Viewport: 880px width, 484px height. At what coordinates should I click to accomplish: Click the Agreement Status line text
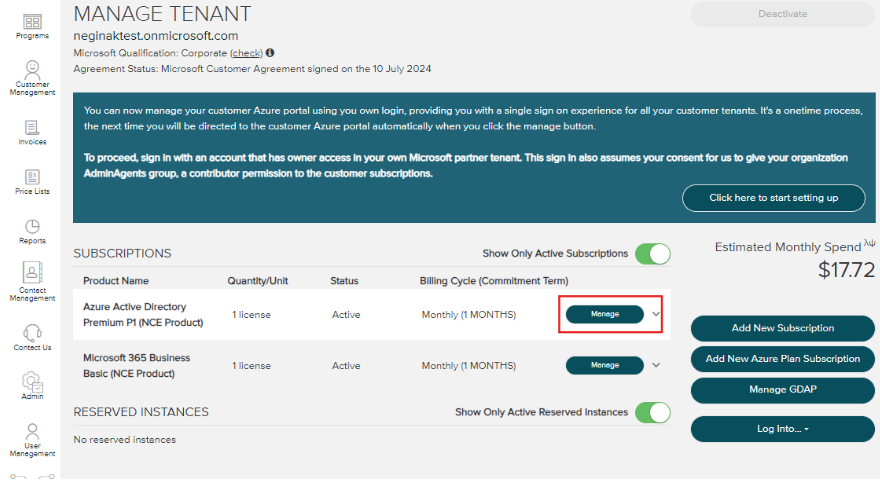click(x=252, y=69)
